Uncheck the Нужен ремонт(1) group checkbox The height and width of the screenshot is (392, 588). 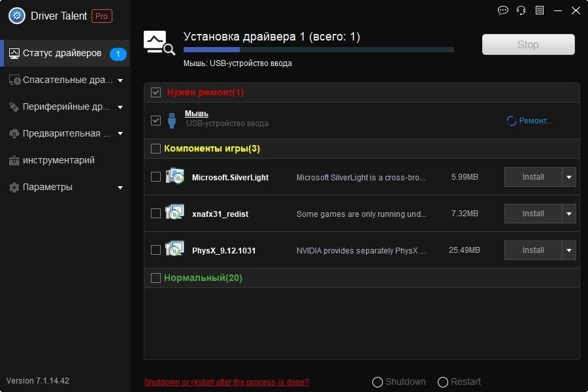click(155, 92)
